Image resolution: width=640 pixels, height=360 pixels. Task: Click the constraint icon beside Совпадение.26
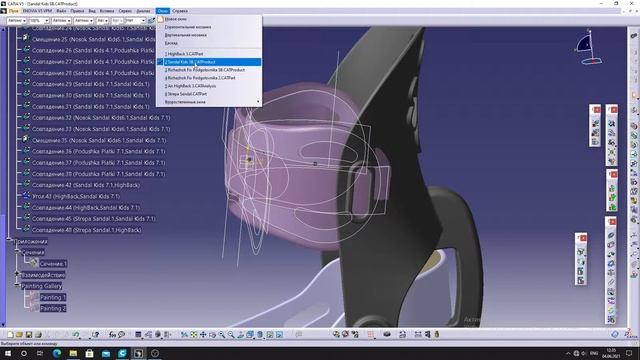point(26,50)
